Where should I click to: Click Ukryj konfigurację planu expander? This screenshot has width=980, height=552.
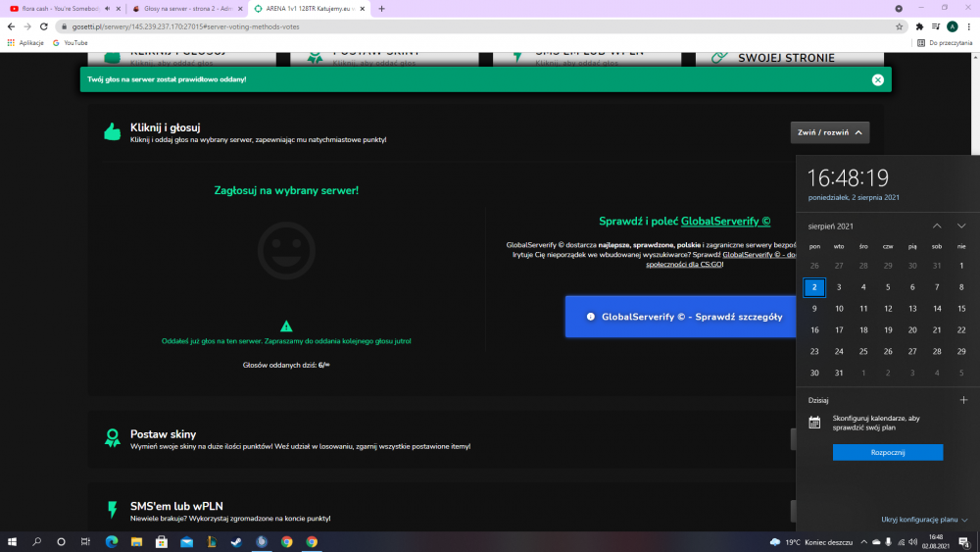coord(924,520)
